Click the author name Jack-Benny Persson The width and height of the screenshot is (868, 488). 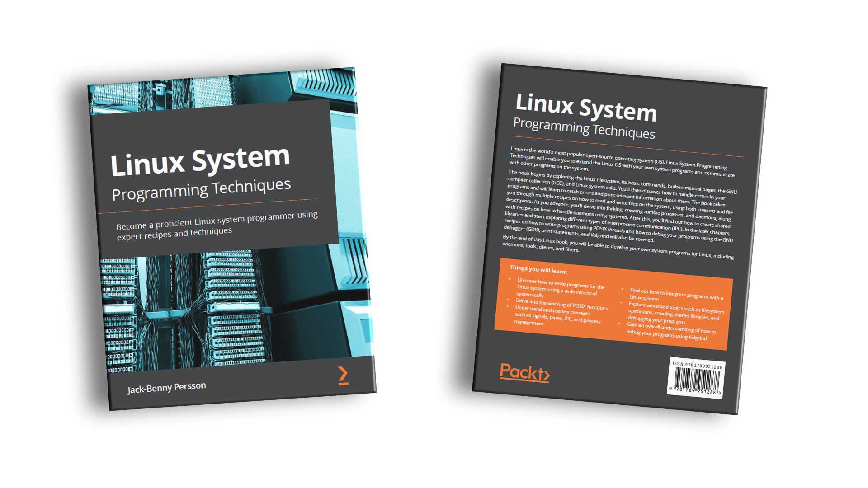point(166,386)
